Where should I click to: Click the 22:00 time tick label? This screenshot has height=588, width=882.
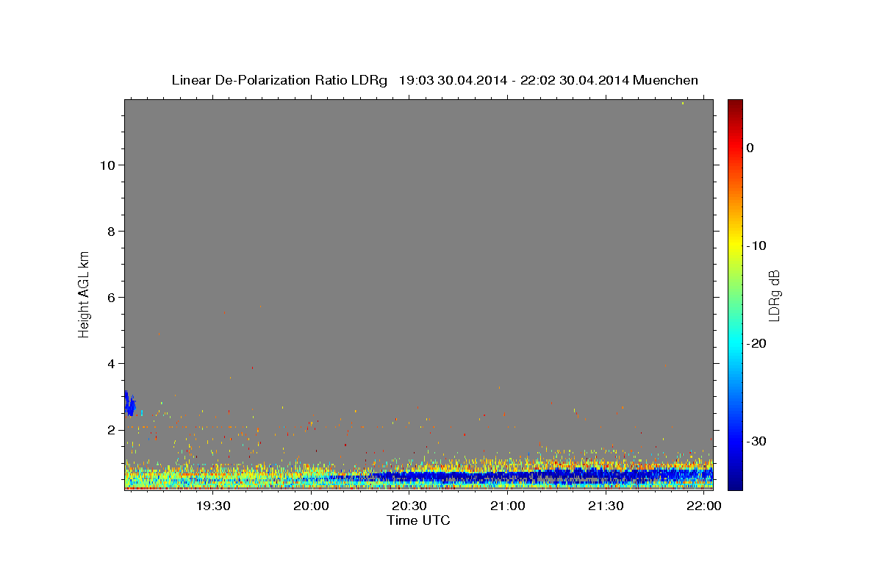coord(703,506)
